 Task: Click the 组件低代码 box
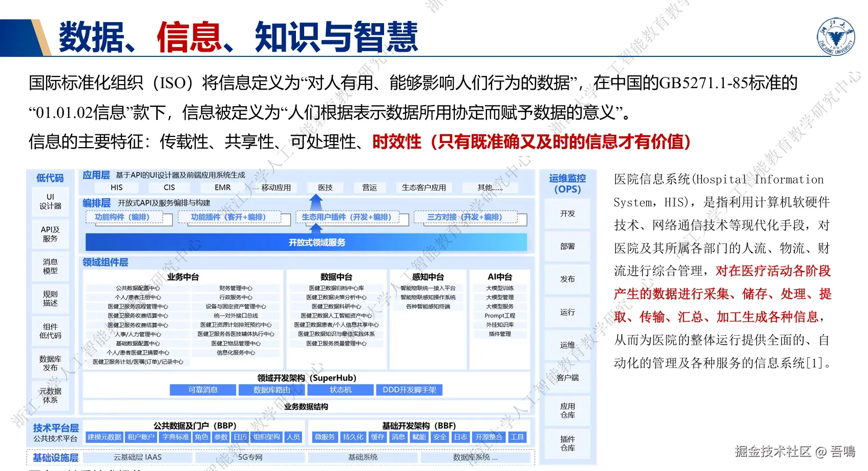(x=50, y=331)
